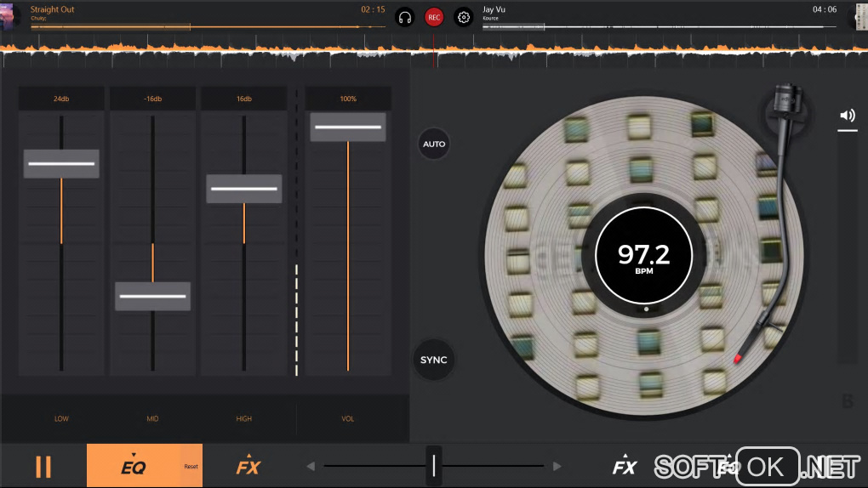Image resolution: width=868 pixels, height=488 pixels.
Task: Click the 97.2 BPM display
Action: click(x=643, y=255)
